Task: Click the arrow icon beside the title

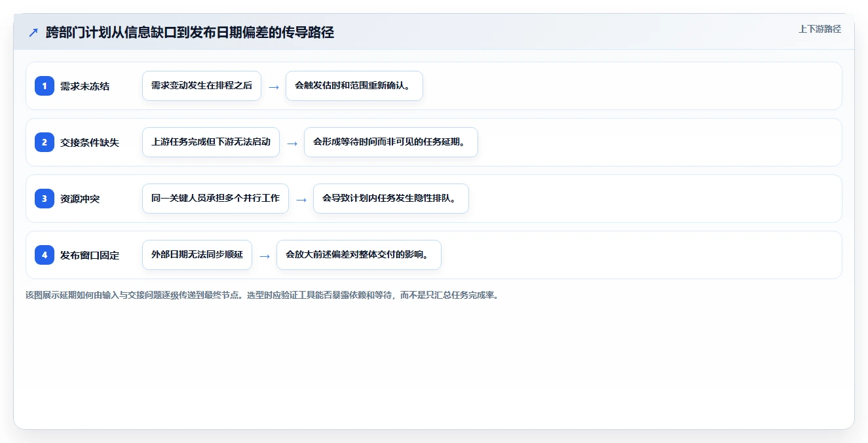Action: pos(33,33)
